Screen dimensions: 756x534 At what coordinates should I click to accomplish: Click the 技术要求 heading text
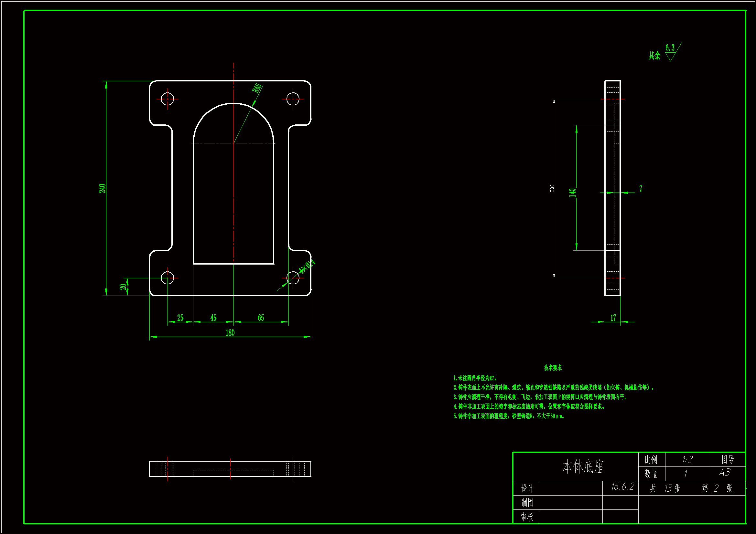(x=553, y=368)
